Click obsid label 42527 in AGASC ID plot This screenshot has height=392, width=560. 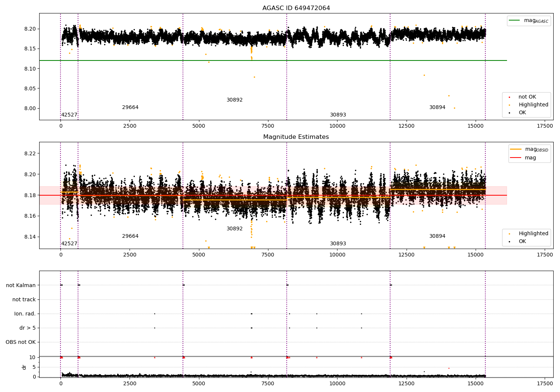point(69,115)
